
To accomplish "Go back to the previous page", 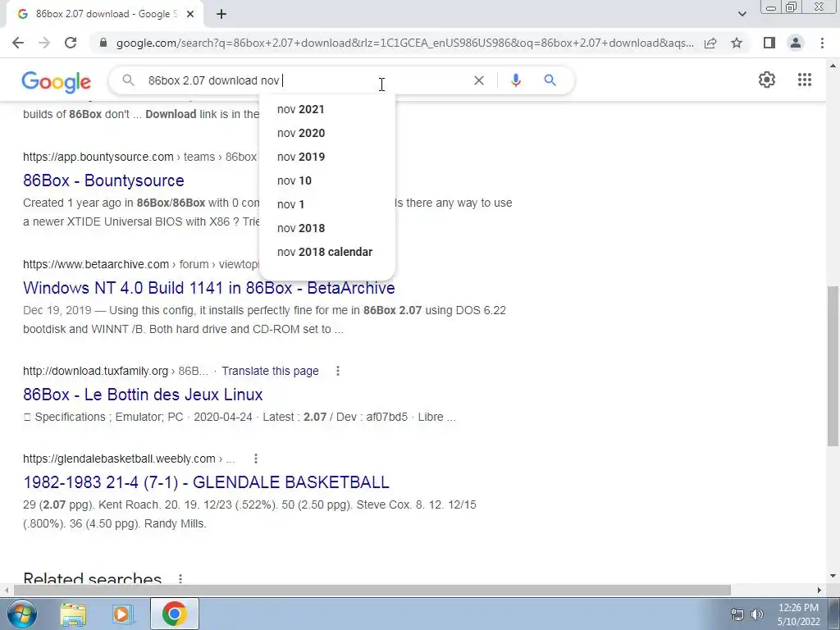I will coord(18,43).
